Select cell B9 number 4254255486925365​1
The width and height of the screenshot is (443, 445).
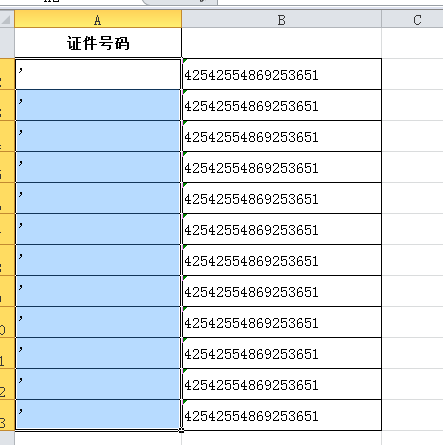tap(282, 291)
